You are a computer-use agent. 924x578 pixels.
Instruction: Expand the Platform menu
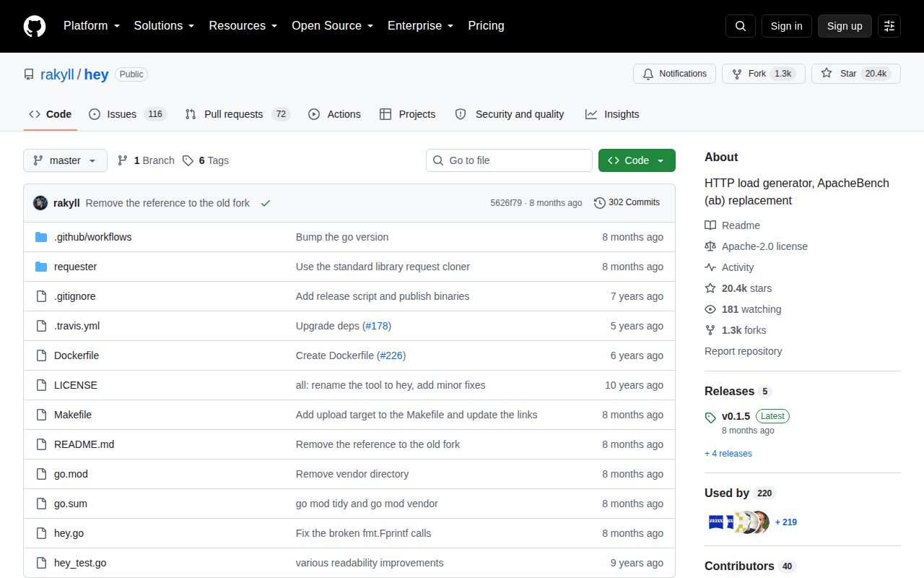[x=91, y=26]
